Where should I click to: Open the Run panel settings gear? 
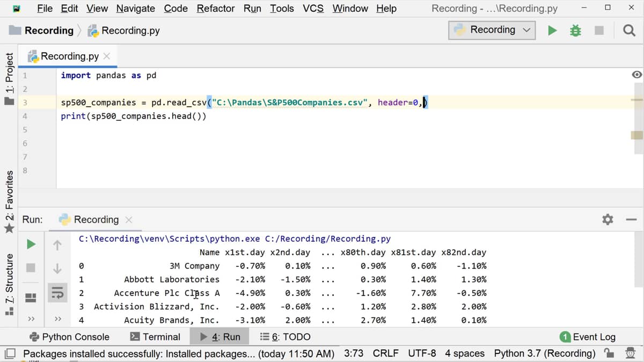click(608, 219)
